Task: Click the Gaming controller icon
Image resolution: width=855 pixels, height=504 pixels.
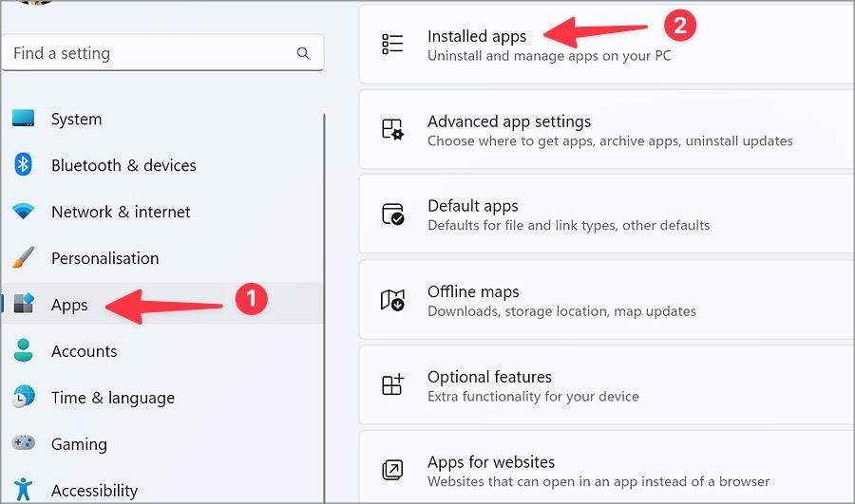Action: coord(24,442)
